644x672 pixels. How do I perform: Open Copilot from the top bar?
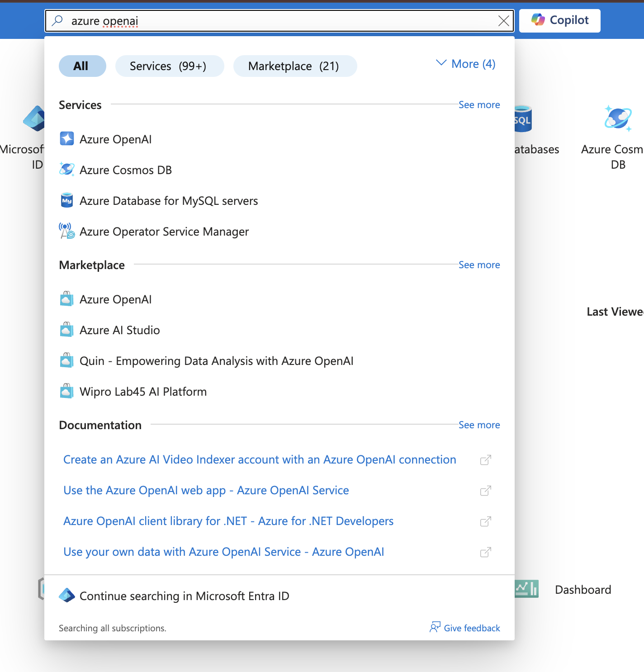560,20
